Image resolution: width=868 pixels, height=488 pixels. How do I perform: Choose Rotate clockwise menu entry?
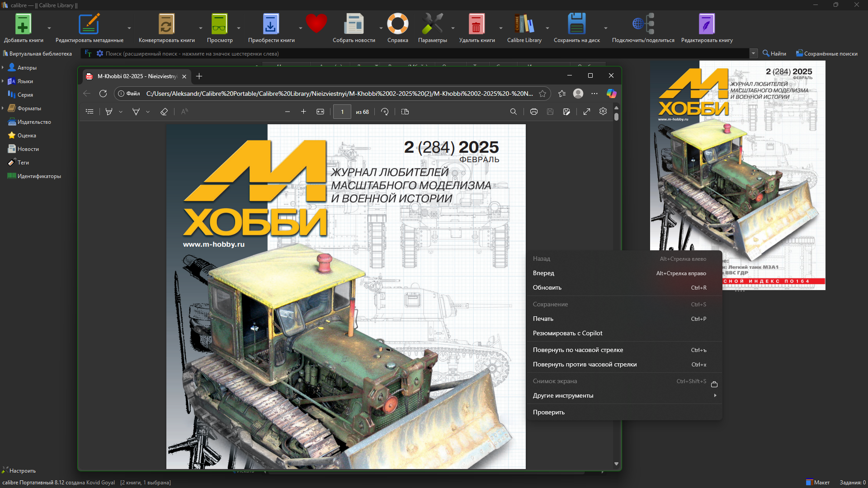pos(578,350)
